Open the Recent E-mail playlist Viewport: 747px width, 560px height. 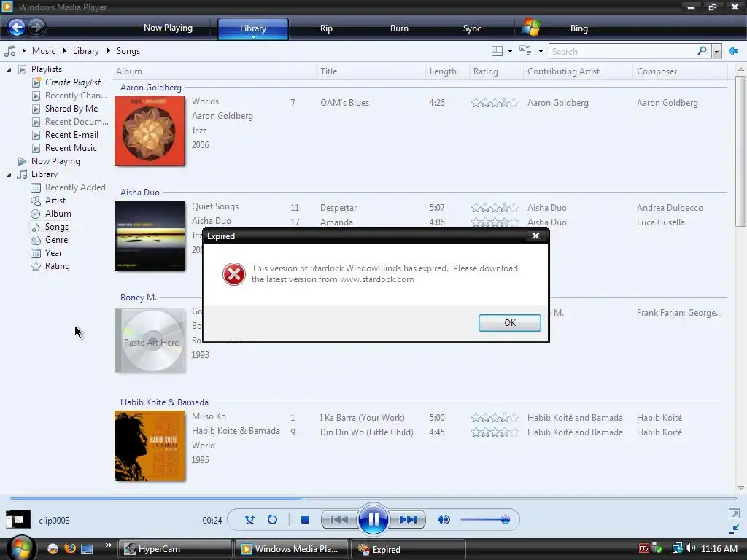(x=71, y=135)
